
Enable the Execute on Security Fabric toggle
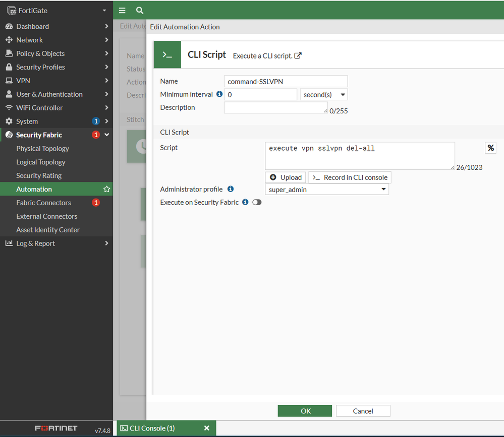coord(257,202)
